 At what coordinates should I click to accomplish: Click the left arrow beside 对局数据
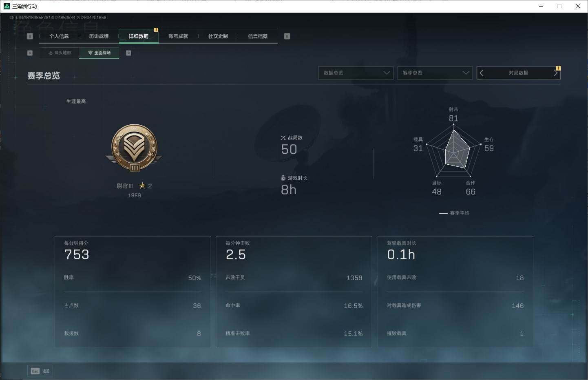tap(482, 73)
